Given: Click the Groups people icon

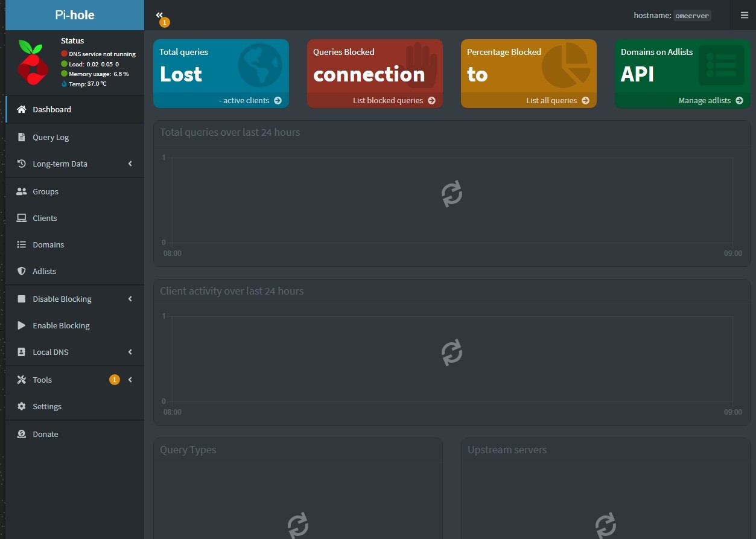Looking at the screenshot, I should tap(22, 191).
